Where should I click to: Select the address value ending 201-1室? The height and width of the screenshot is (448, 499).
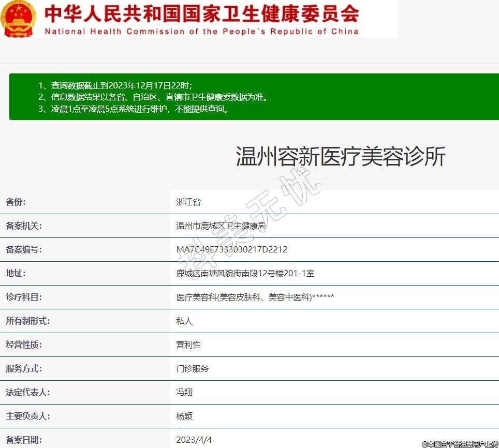click(x=245, y=274)
